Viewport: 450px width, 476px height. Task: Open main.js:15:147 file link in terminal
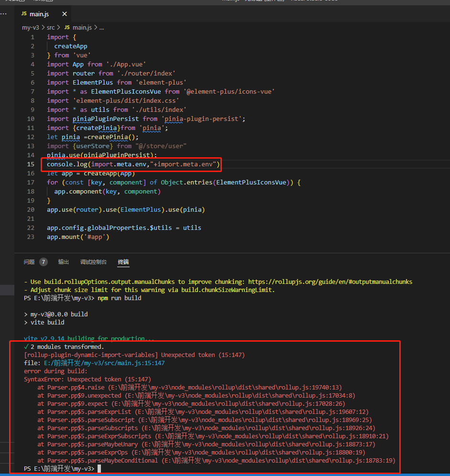pyautogui.click(x=104, y=363)
